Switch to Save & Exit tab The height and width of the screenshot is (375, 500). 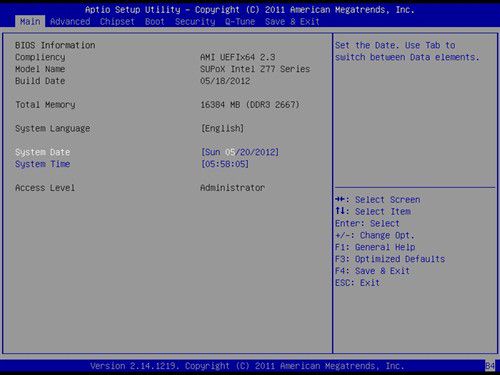click(x=292, y=22)
